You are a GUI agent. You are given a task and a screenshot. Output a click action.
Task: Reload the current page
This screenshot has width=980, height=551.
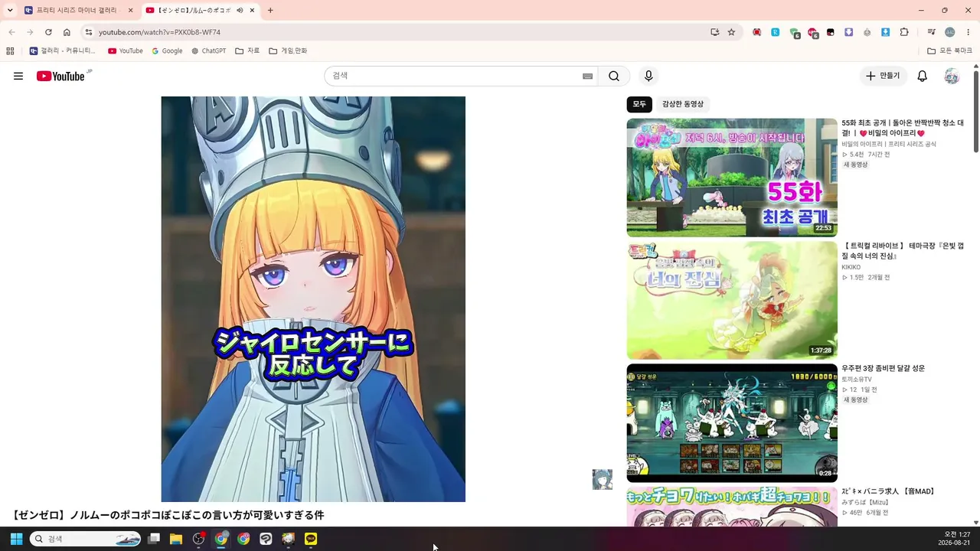[x=48, y=32]
